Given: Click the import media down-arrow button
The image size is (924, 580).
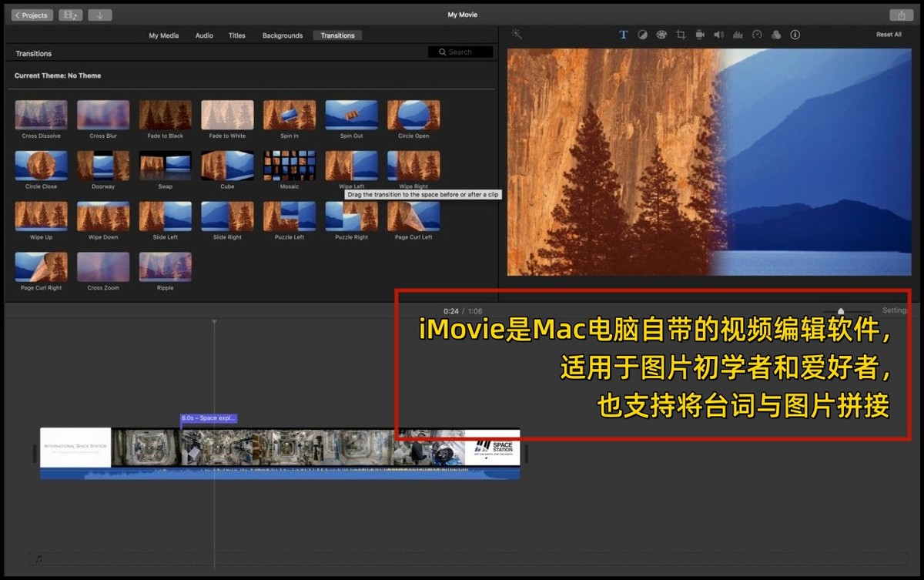Looking at the screenshot, I should click(x=99, y=15).
